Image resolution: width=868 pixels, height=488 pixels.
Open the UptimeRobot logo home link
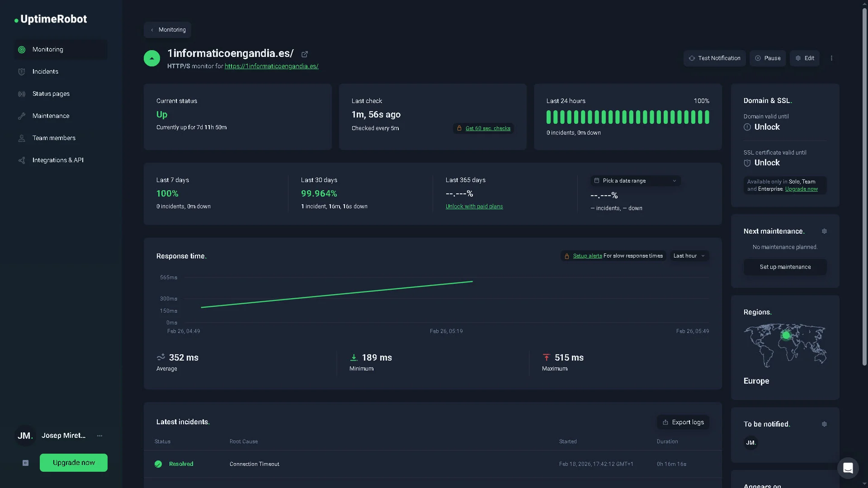tap(51, 19)
